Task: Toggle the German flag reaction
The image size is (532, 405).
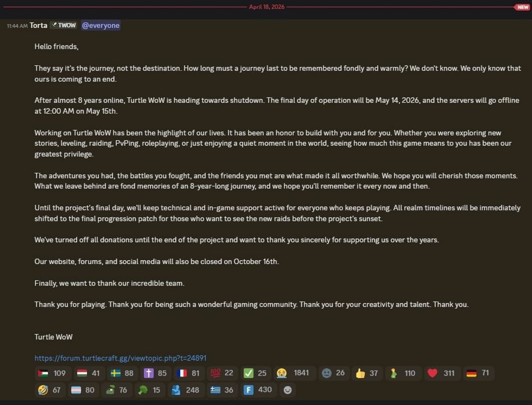Action: (x=478, y=373)
